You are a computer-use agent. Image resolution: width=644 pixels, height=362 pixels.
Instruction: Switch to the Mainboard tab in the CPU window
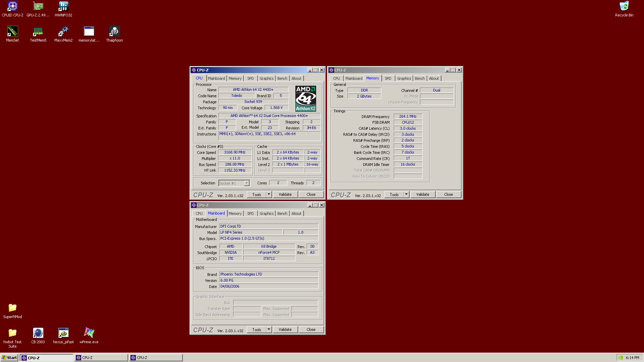pos(216,78)
